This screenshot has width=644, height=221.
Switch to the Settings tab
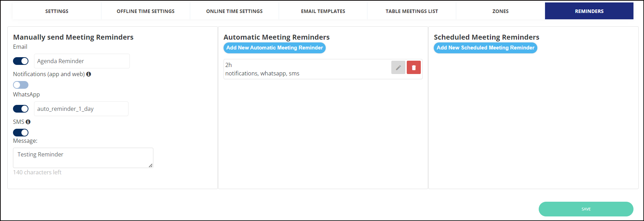(x=57, y=11)
